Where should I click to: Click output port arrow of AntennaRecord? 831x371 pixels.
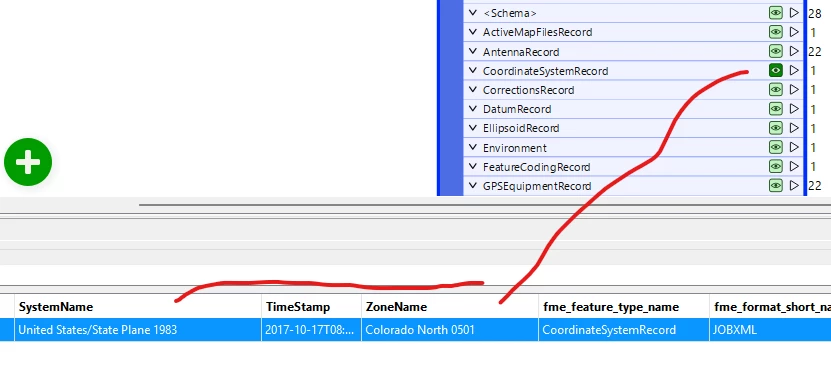(793, 51)
